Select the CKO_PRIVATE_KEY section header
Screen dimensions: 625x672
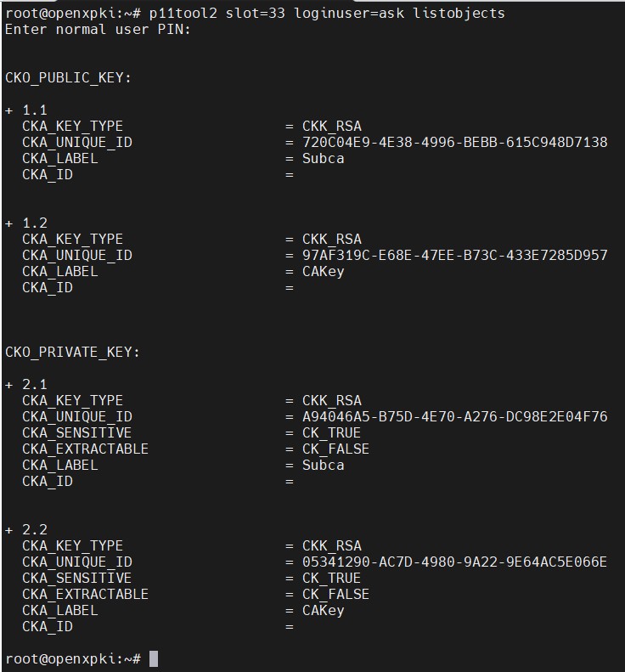point(72,353)
